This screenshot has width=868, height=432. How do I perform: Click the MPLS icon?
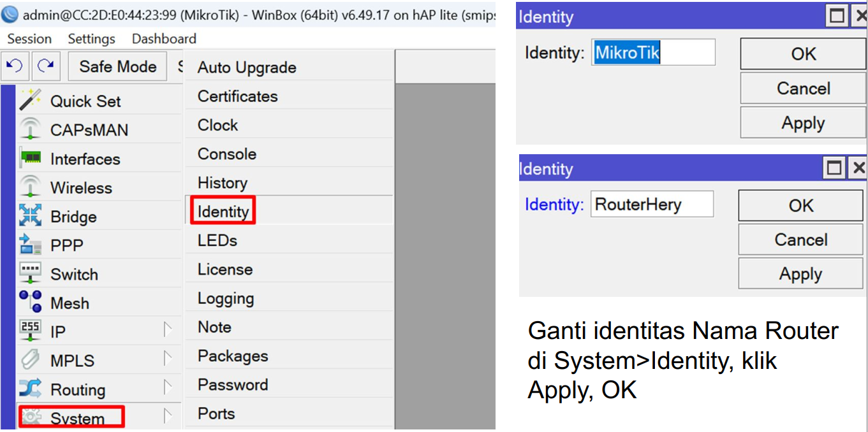(30, 360)
